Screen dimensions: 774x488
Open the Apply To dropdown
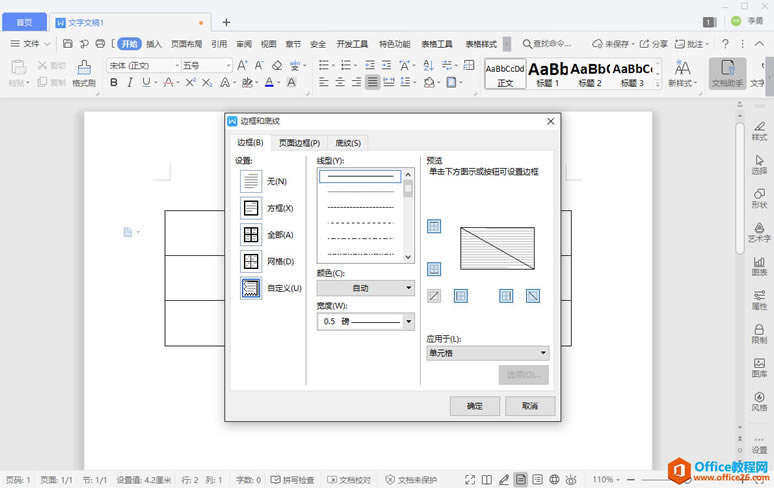[488, 353]
